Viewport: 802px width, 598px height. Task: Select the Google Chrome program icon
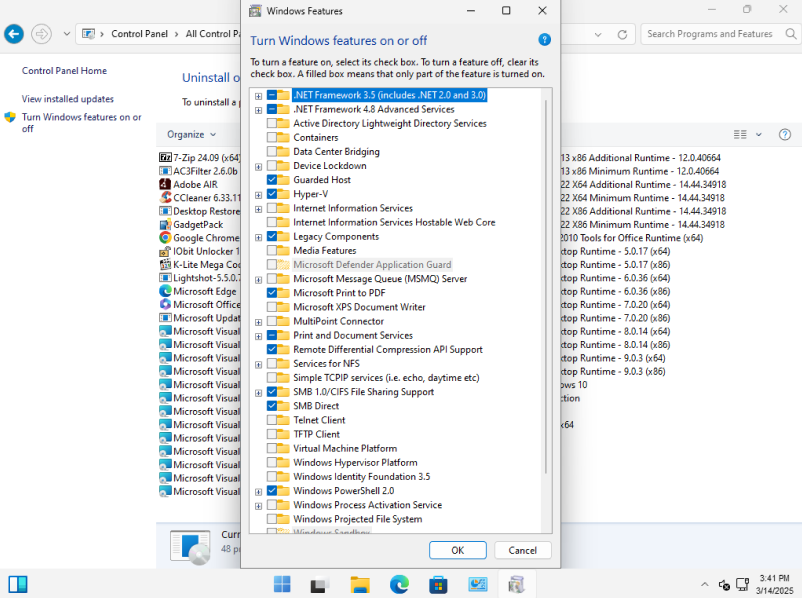[x=165, y=237]
